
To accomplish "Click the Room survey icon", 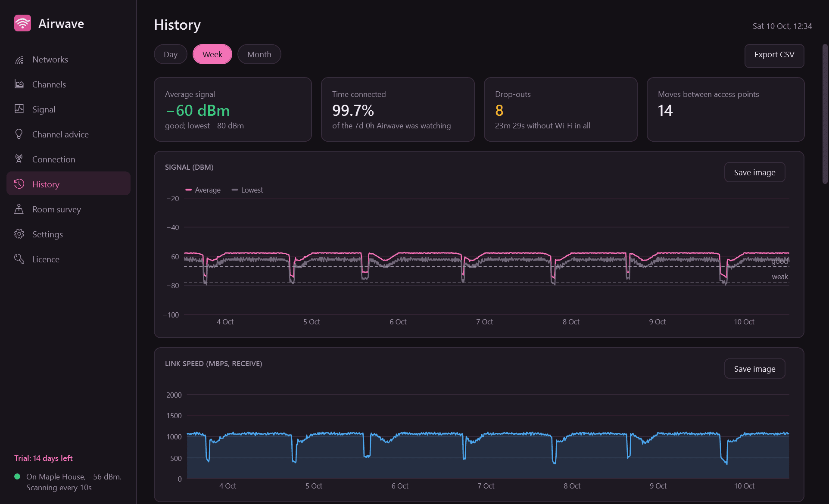I will [x=19, y=209].
